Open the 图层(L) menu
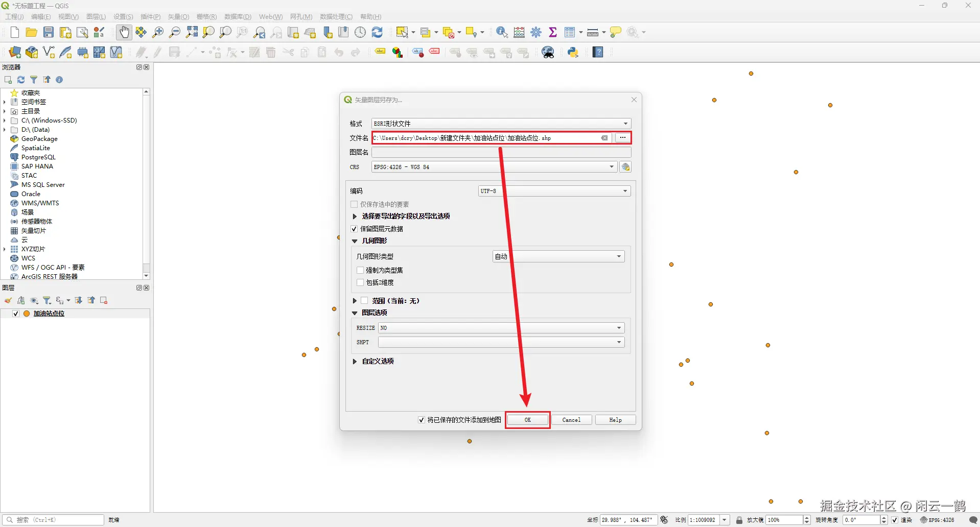Viewport: 980px width, 527px height. point(96,17)
